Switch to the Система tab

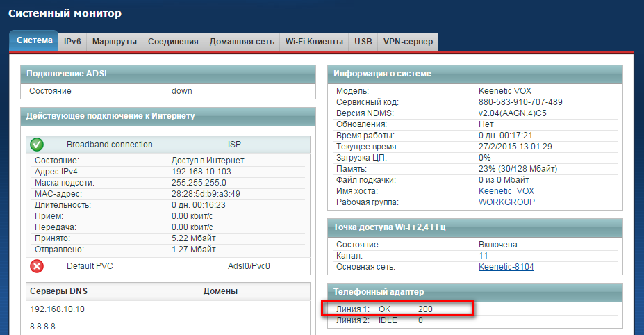pos(34,41)
